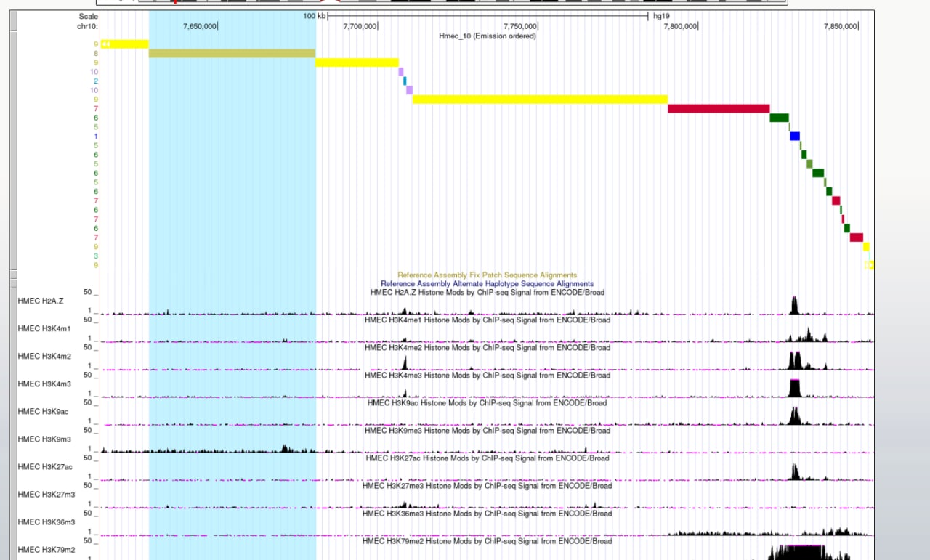Screen dimensions: 930x560
Task: Click the HMEC H3K27m3 left track label
Action: 46,494
